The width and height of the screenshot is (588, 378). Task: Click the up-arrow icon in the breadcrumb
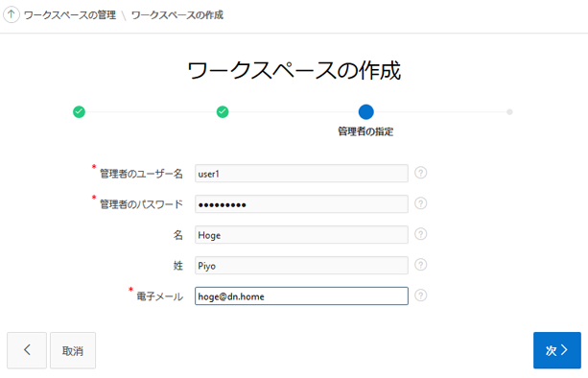click(x=12, y=14)
